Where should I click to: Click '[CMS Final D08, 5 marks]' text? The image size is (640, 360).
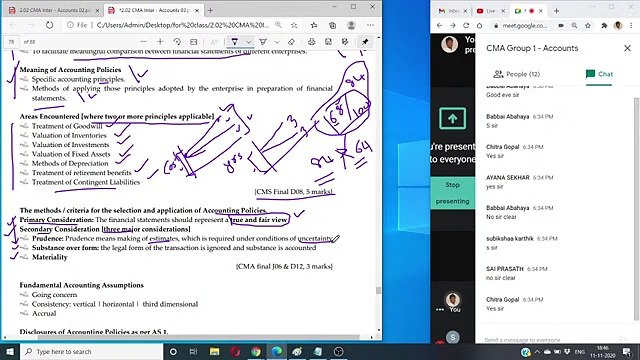tap(293, 191)
